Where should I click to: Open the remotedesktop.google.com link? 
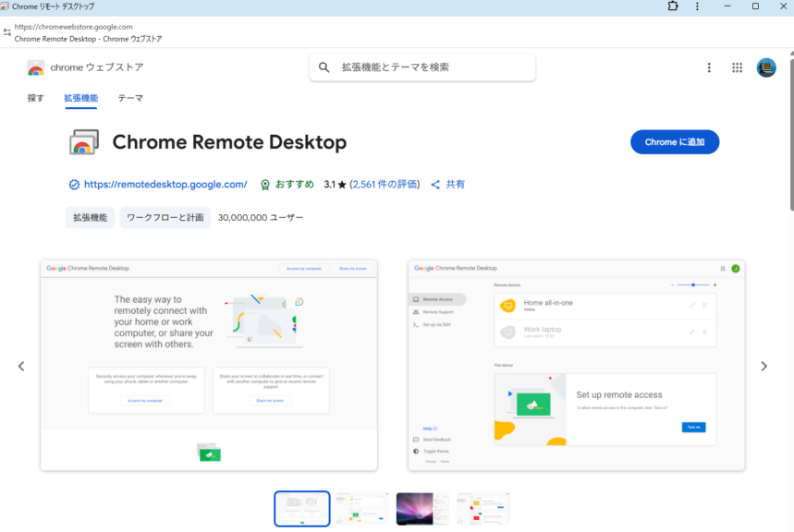click(x=165, y=185)
